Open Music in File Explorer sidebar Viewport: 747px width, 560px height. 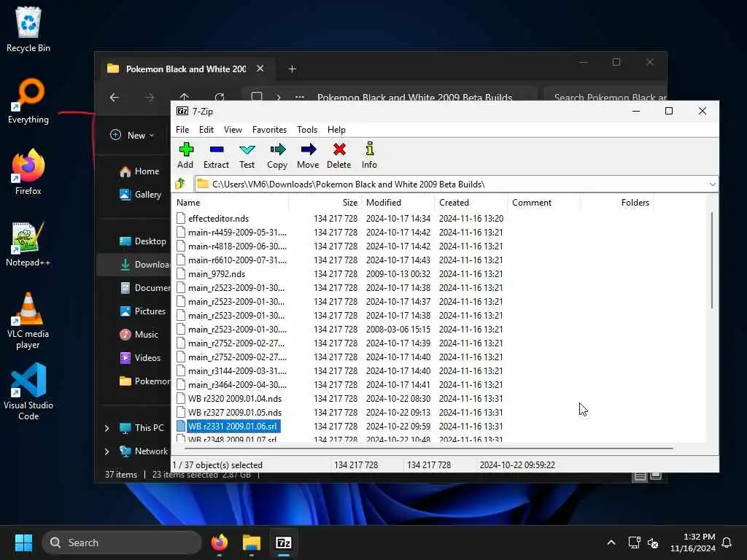pos(139,334)
